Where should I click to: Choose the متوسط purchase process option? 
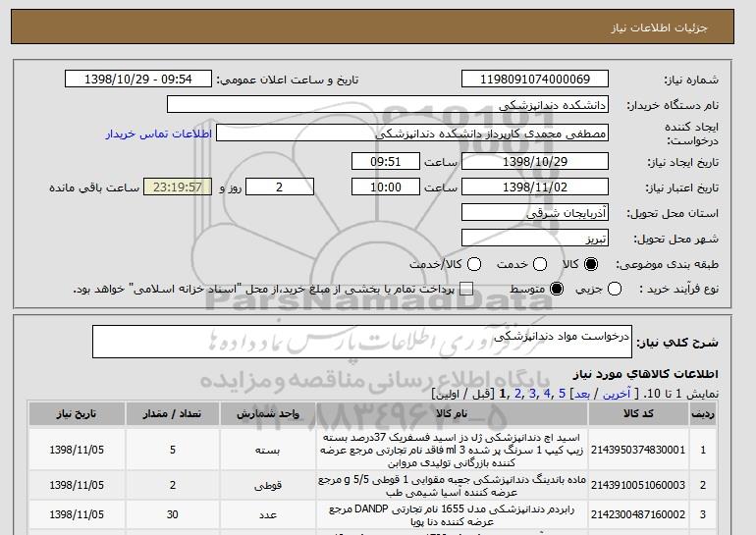(x=557, y=289)
